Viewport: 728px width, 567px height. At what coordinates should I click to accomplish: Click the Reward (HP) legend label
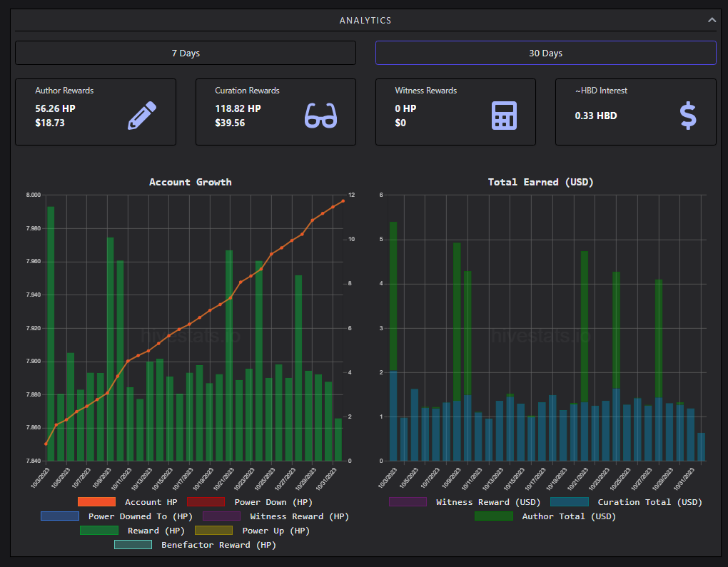156,531
